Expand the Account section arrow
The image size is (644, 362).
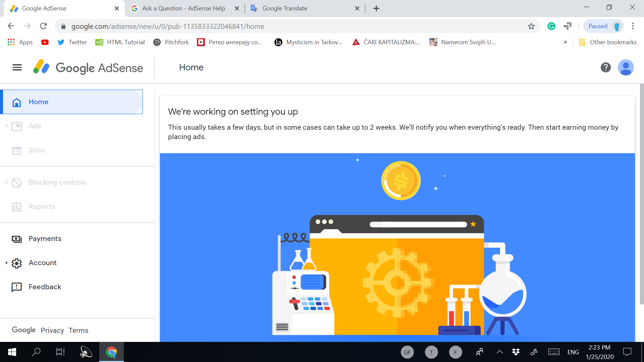pos(6,263)
